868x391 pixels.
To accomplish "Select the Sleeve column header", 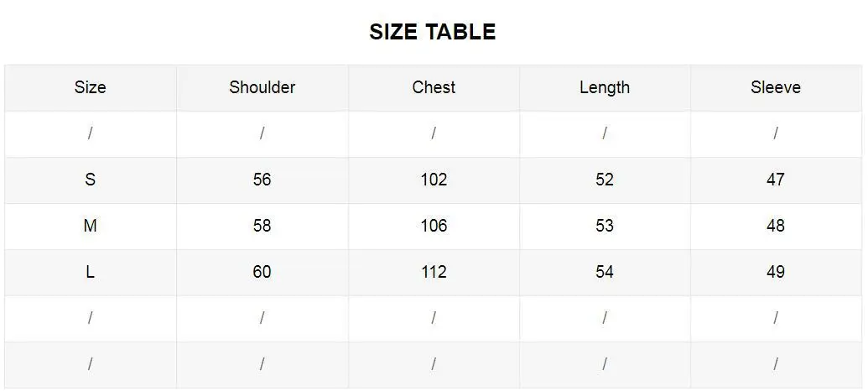I will [x=776, y=87].
